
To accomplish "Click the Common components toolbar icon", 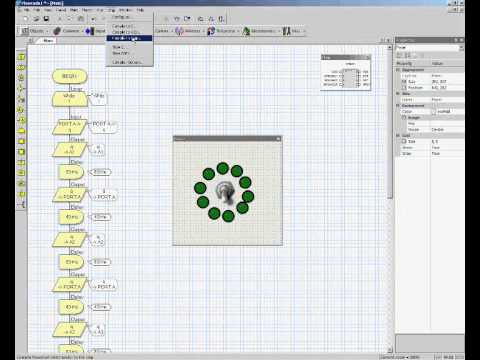I will (x=67, y=31).
